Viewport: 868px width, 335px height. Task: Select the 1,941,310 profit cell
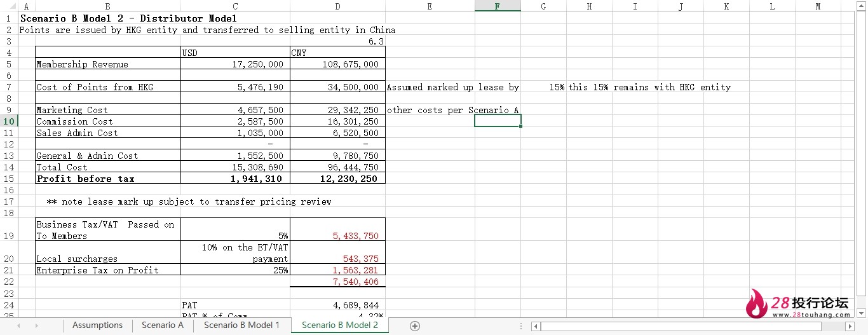tap(235, 179)
